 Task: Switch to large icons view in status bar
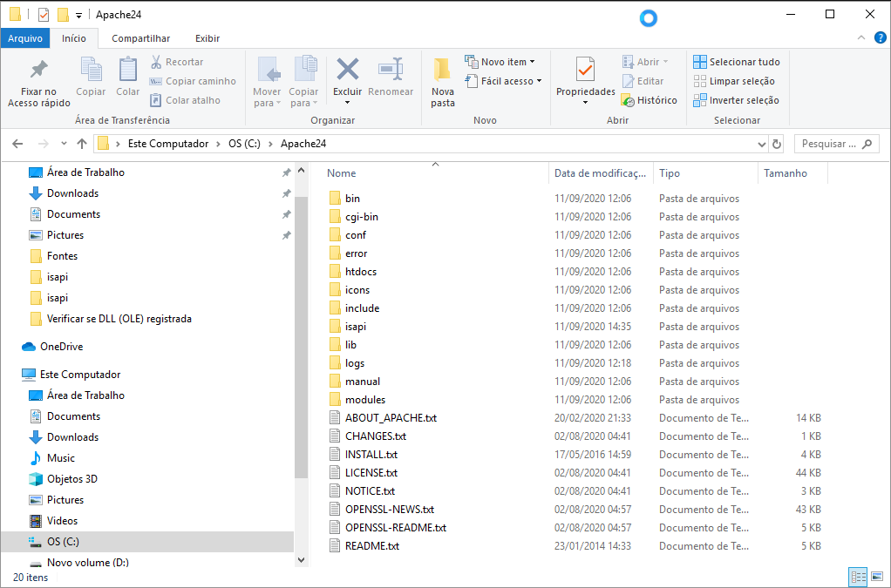pos(876,578)
